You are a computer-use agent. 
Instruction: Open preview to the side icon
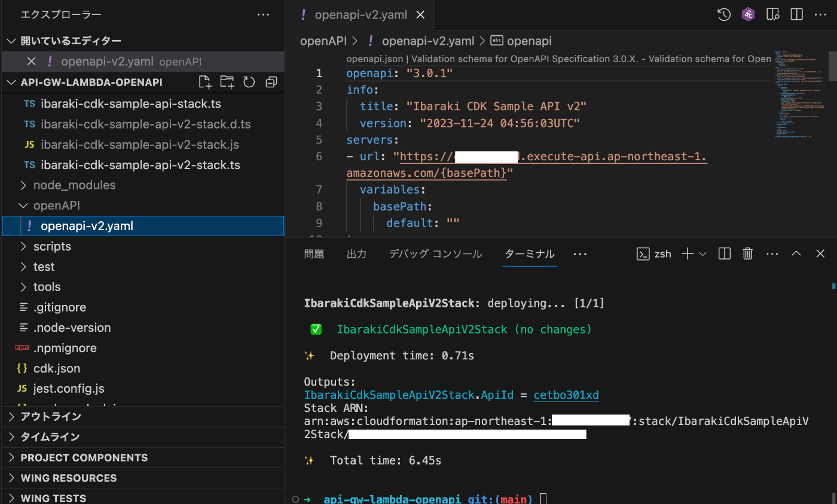[772, 15]
